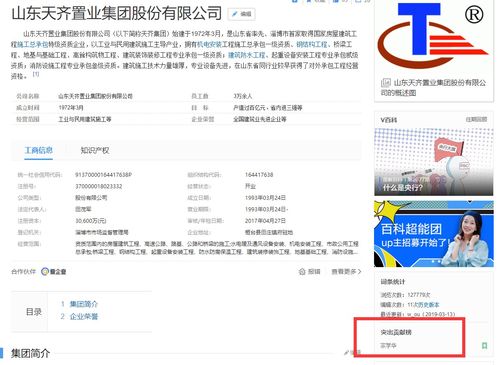Viewport: 499px width, 365px height.
Task: Click the 编辑 button beside the company title
Action: click(242, 14)
